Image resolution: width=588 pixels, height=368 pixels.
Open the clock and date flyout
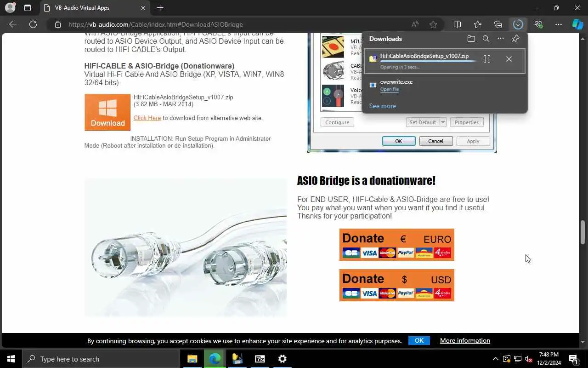coord(549,359)
